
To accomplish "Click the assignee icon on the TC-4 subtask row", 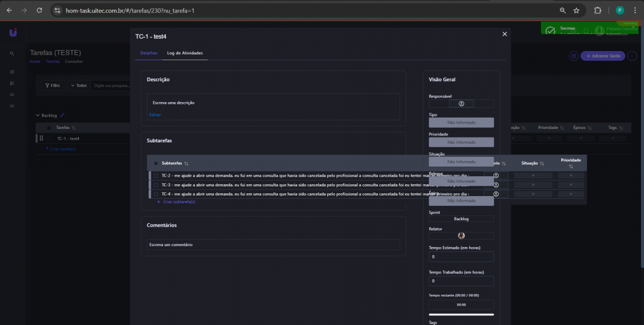I will click(x=496, y=194).
